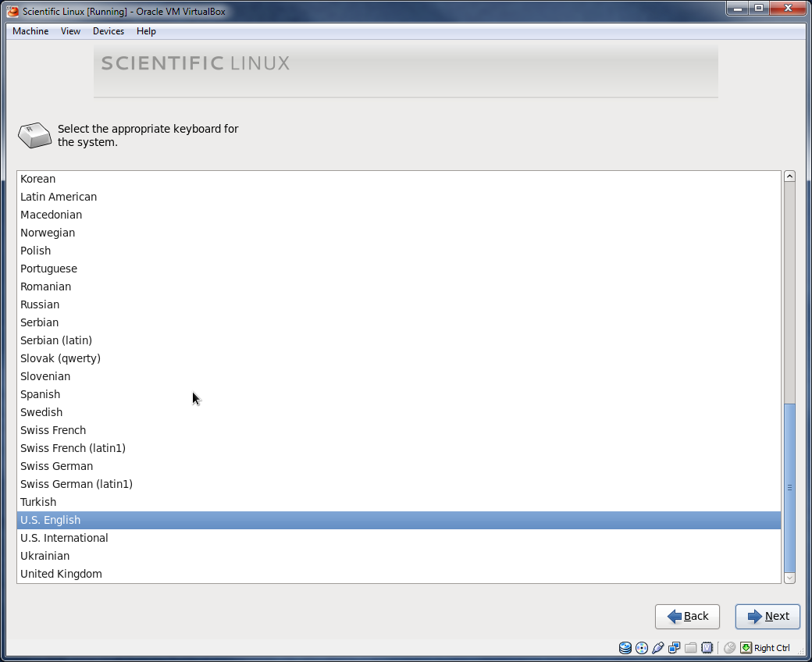Select the Swiss German (latin1) keyboard
This screenshot has height=662, width=812.
(399, 484)
